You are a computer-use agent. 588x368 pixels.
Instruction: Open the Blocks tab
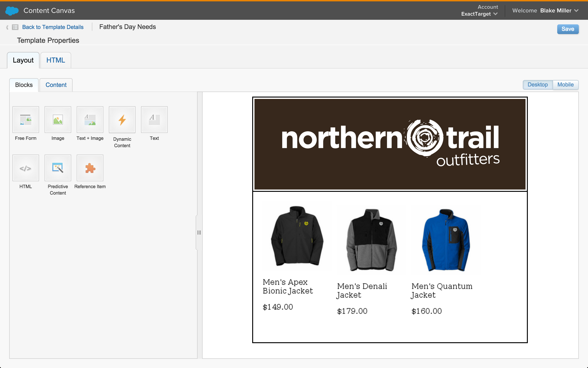pos(24,85)
